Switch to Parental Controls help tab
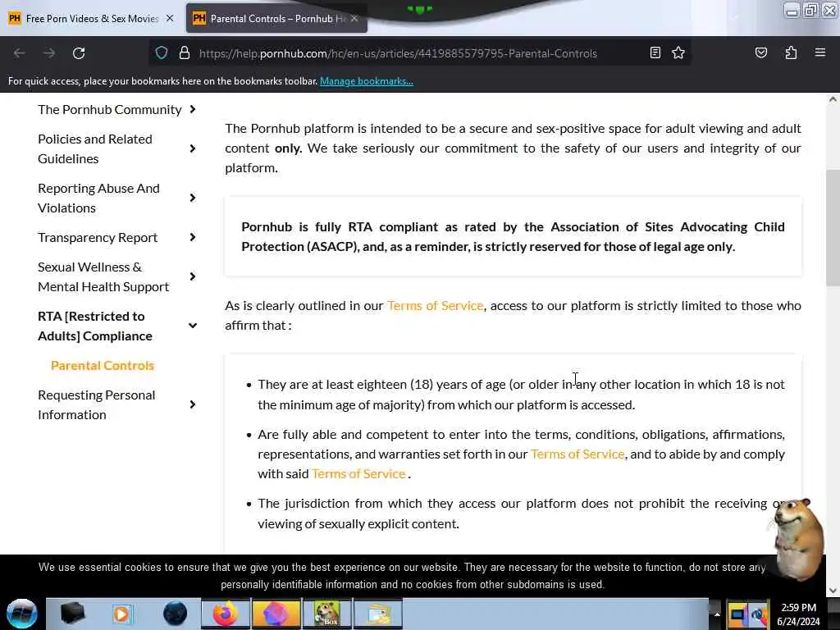Screen dimensions: 840x630 (276, 18)
